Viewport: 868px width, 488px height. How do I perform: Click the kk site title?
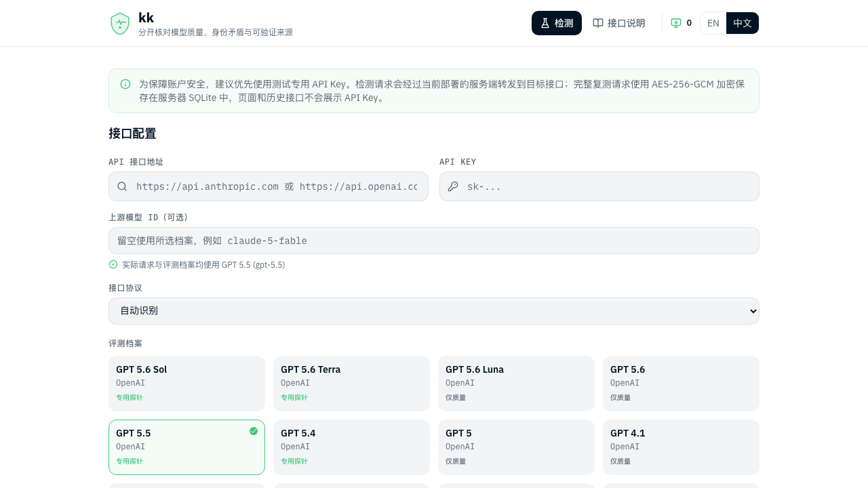pyautogui.click(x=146, y=18)
